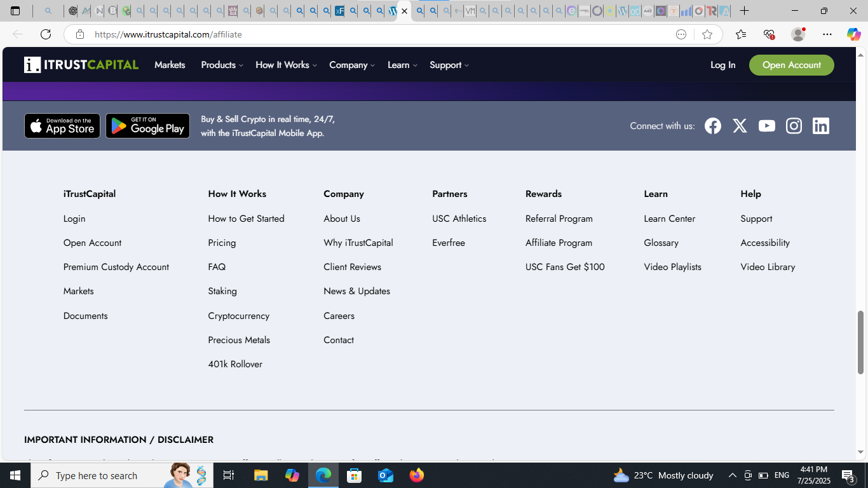Open the Careers footer link
This screenshot has height=488, width=868.
(339, 316)
